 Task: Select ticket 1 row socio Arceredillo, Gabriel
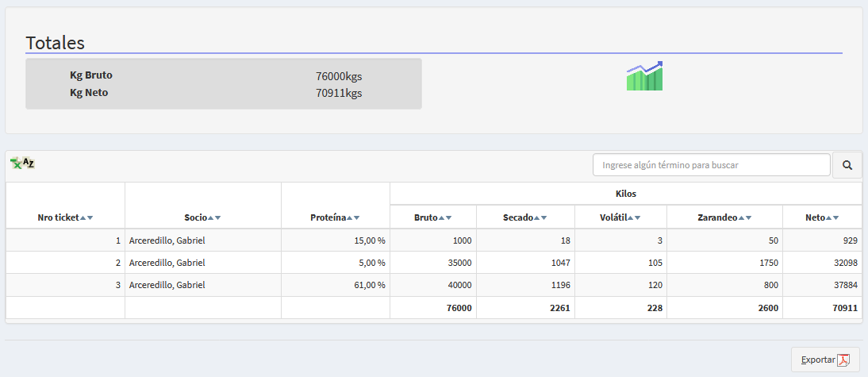click(167, 240)
